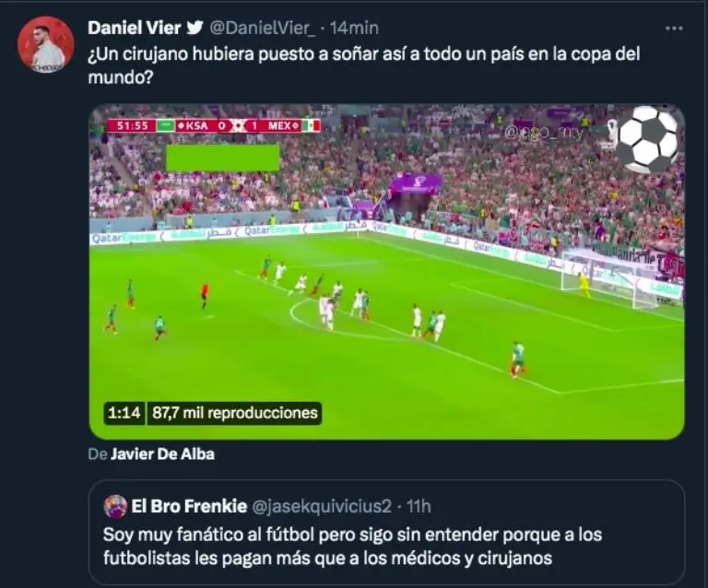Click the 87,7 mil reproducciones view count
Image resolution: width=708 pixels, height=588 pixels.
point(235,413)
